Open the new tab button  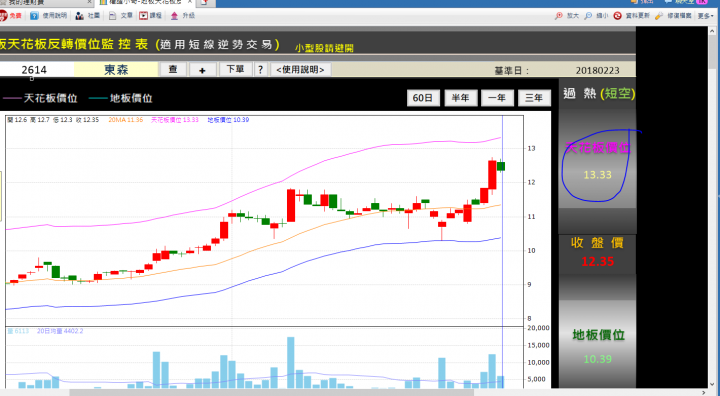[x=205, y=3]
